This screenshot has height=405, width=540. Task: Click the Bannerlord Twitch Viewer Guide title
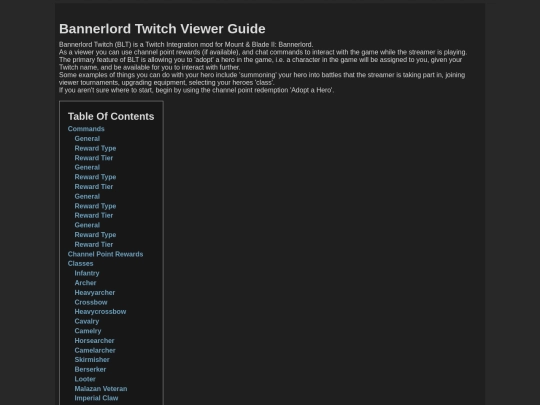pos(162,29)
